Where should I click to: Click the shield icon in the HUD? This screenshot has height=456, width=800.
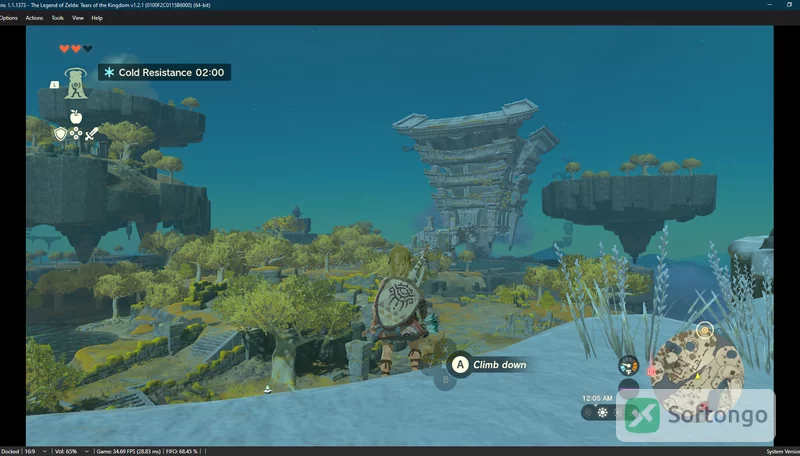pos(61,134)
